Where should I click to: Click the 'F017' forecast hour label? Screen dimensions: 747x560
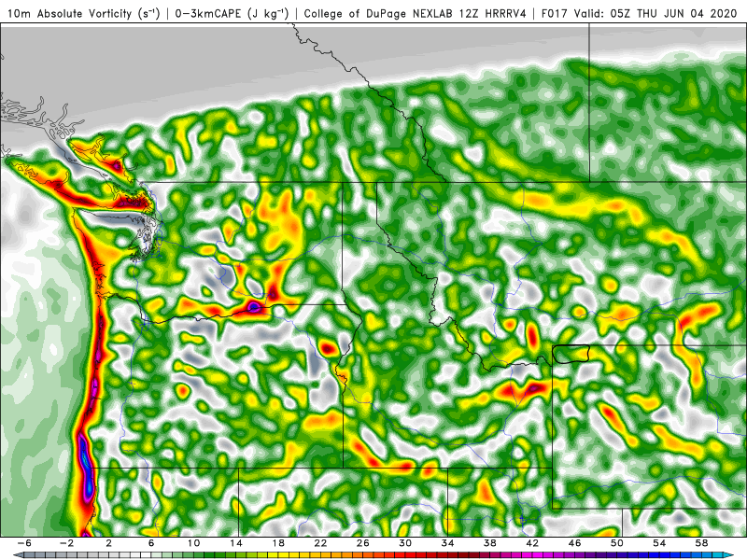point(556,13)
